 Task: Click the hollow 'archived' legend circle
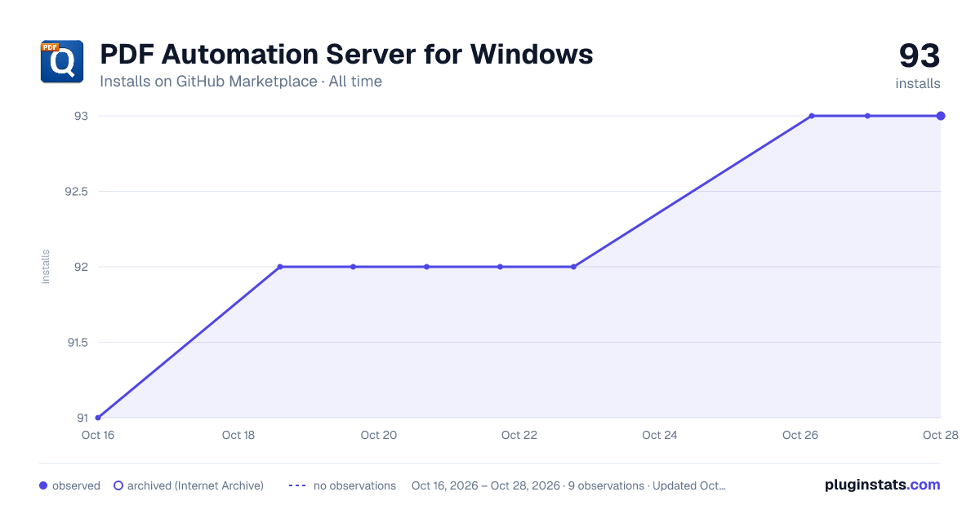click(x=118, y=485)
